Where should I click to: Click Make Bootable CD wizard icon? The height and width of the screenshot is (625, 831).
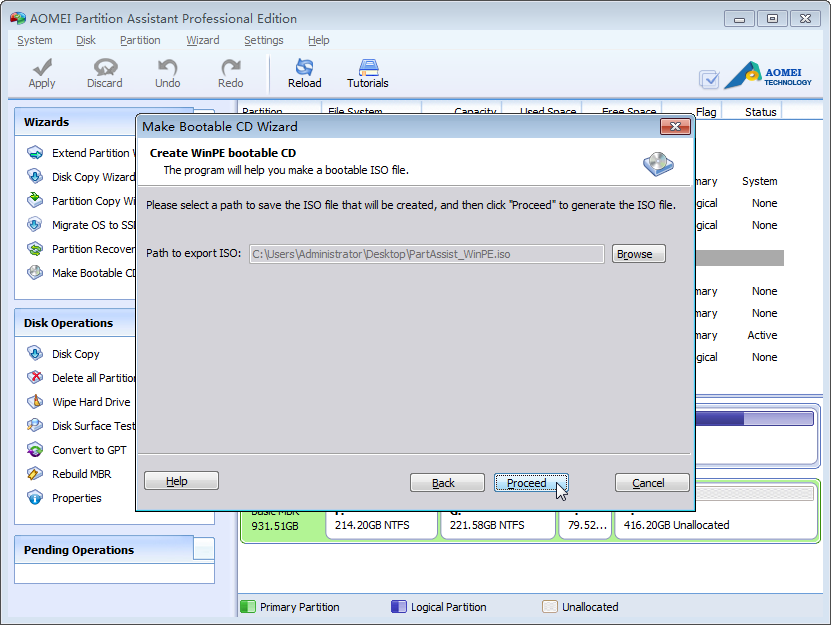tap(35, 272)
